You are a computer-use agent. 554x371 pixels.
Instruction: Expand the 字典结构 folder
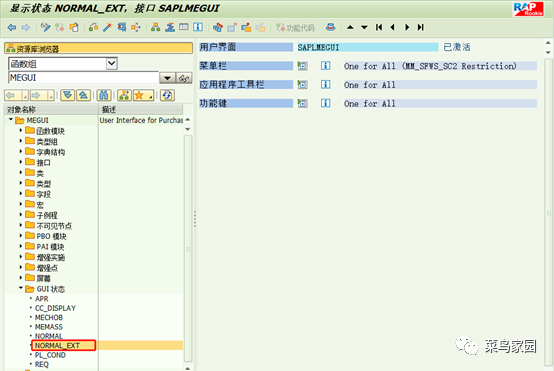(20, 151)
